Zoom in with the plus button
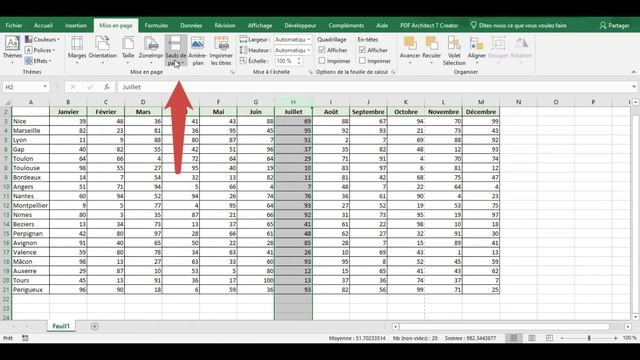Screen dimensions: 640x360 click(616, 338)
